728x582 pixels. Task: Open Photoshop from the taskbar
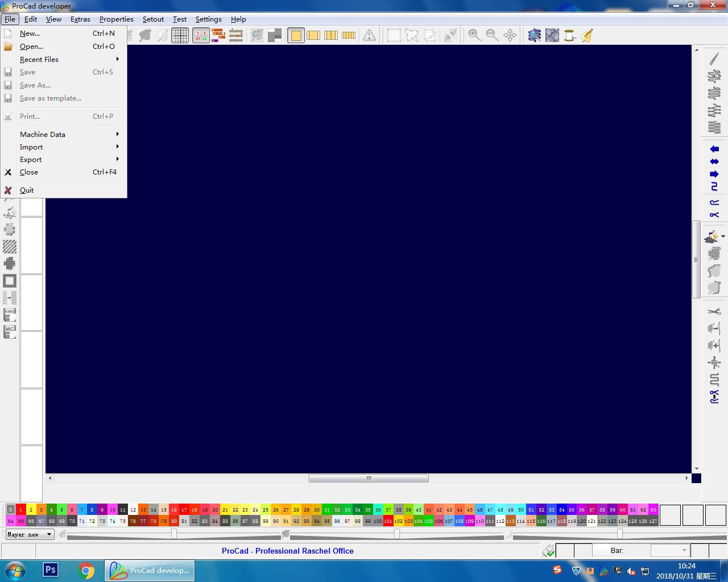point(51,570)
